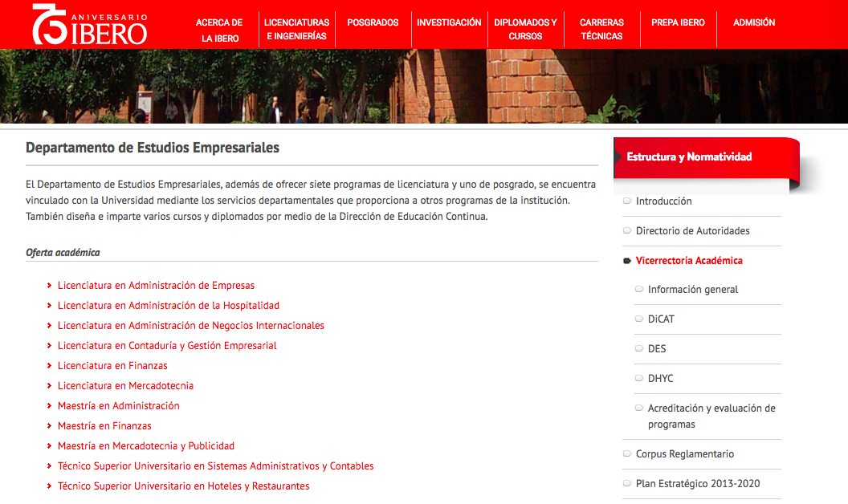This screenshot has height=504, width=848.
Task: Open DES sub-item in sidebar
Action: click(x=657, y=349)
